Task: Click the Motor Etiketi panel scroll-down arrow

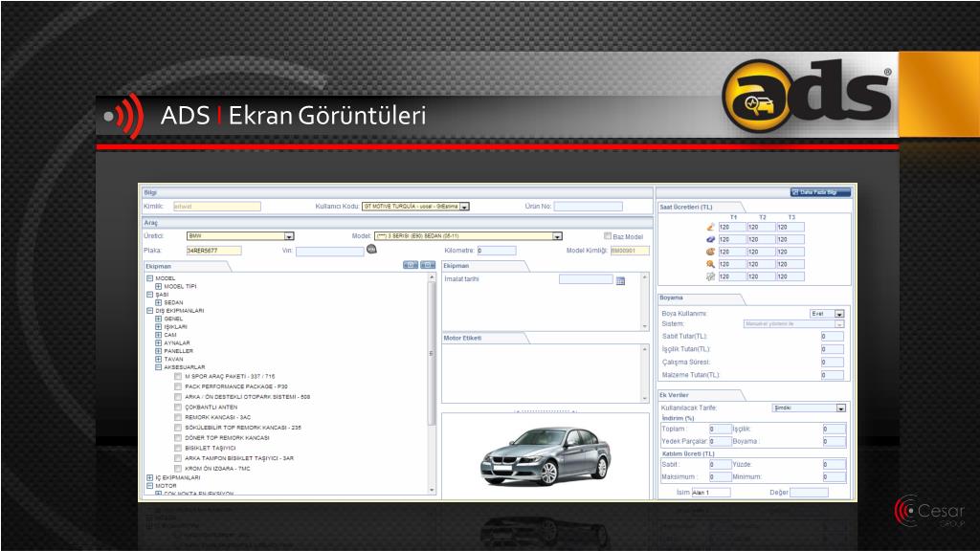Action: click(x=645, y=398)
